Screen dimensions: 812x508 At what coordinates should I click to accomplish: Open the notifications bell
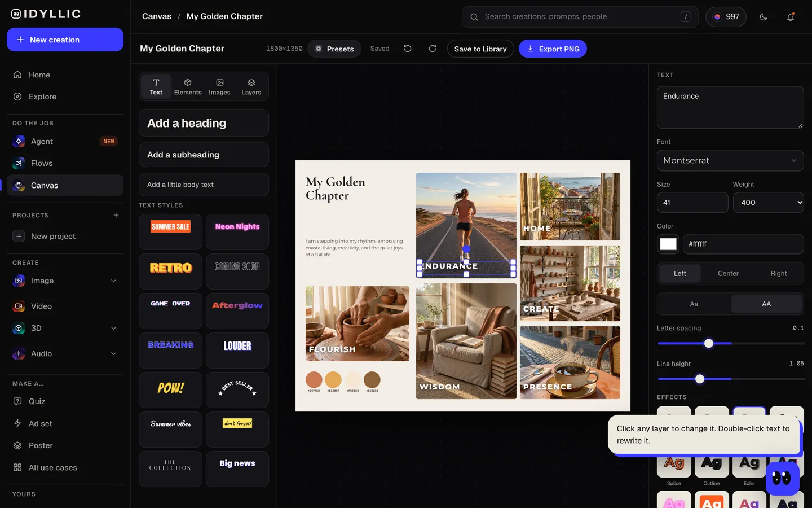point(791,17)
